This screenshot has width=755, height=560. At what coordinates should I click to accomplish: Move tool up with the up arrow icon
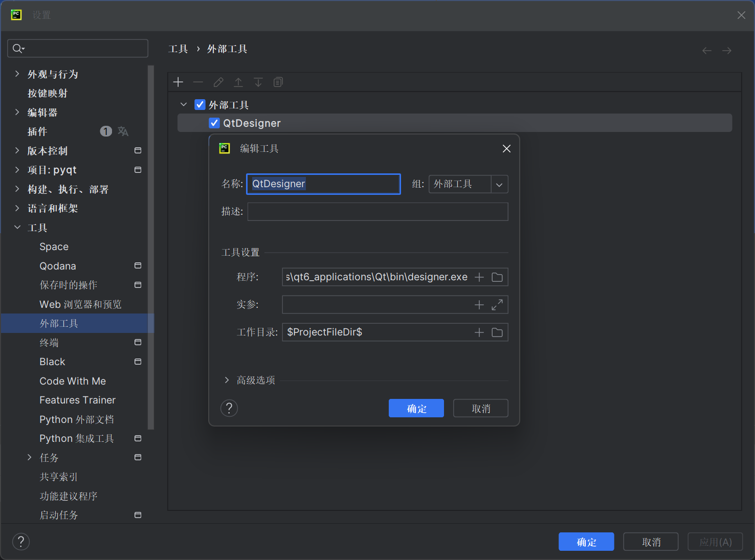pos(238,82)
